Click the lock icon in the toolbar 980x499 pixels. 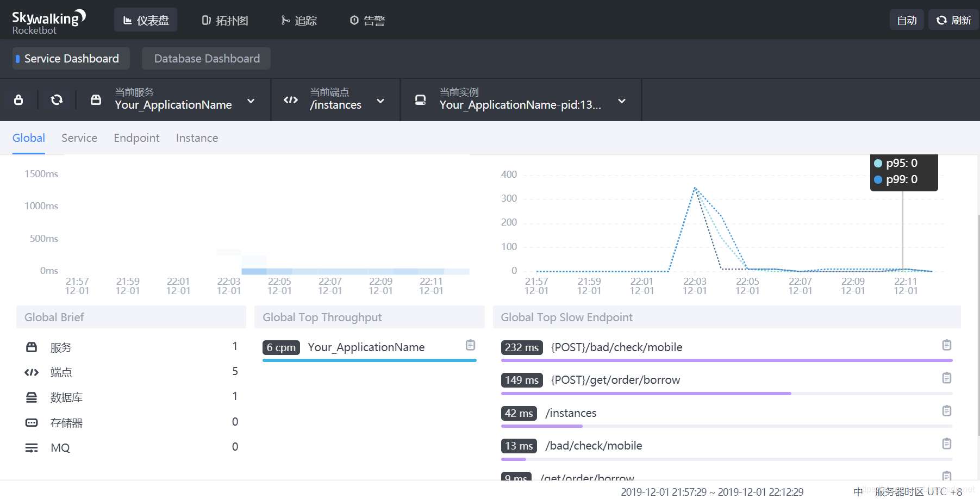(18, 100)
